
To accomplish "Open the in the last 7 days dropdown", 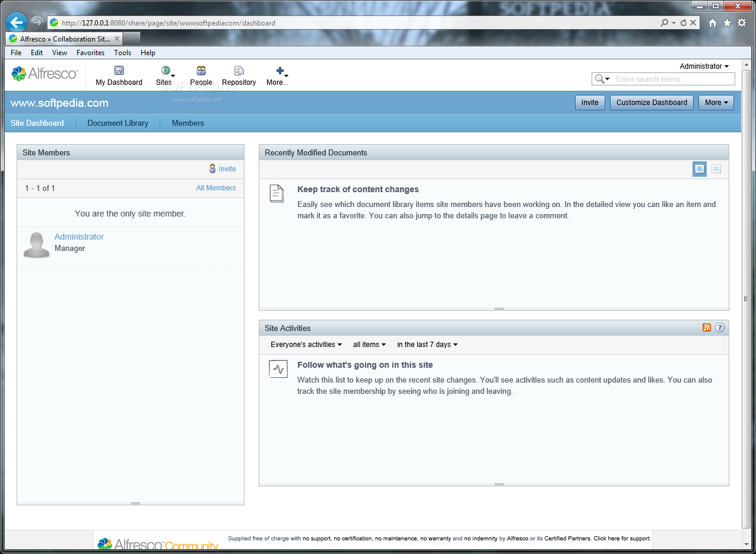I will click(x=427, y=345).
